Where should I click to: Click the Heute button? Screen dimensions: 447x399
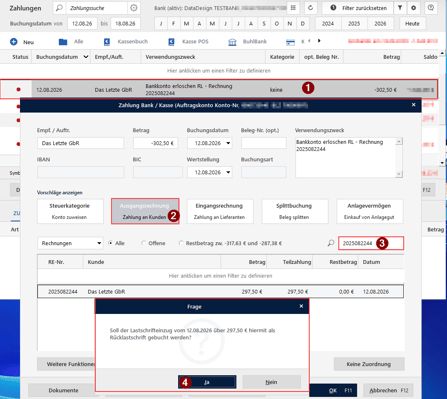pos(412,24)
